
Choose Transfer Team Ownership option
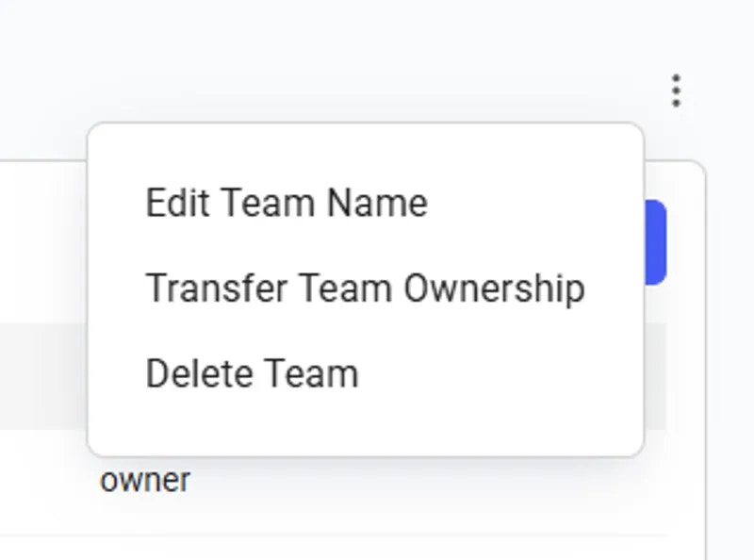click(366, 288)
